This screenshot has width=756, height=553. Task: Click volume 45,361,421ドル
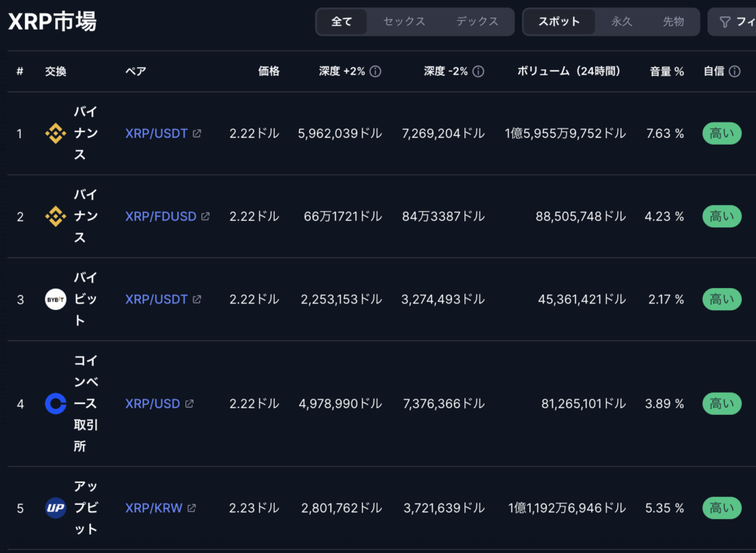[582, 300]
